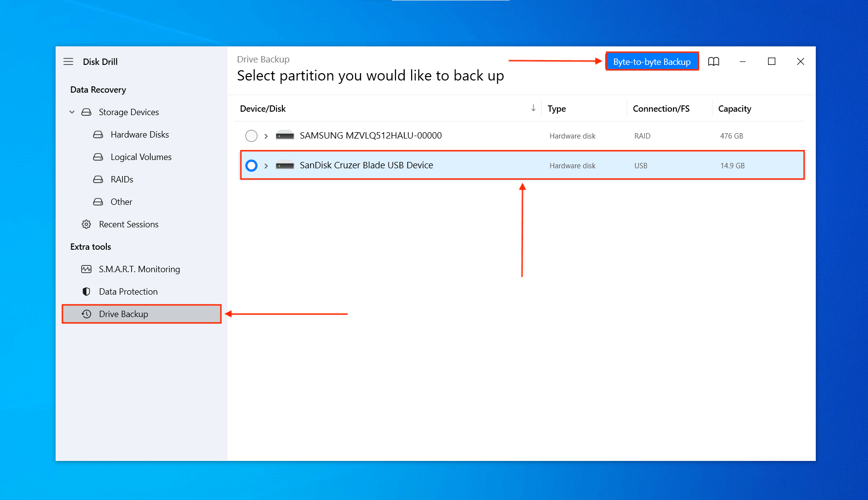Expand the SAMSUNG drive to show partitions
Viewport: 868px width, 500px height.
coord(266,136)
